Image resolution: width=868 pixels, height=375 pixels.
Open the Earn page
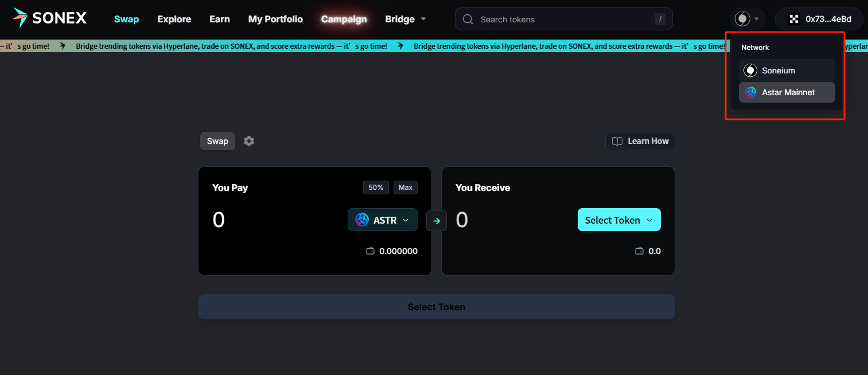[x=220, y=19]
